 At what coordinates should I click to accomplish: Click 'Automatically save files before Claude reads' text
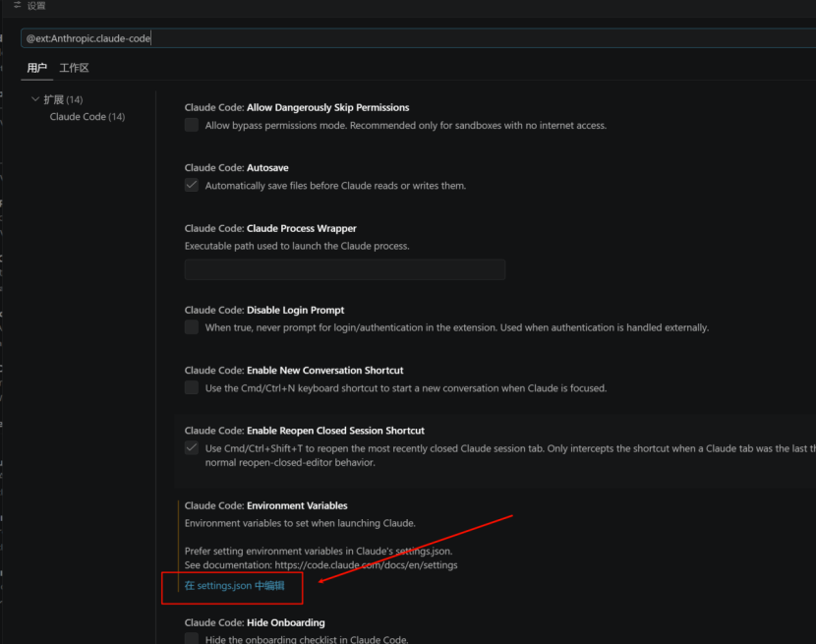tap(335, 186)
